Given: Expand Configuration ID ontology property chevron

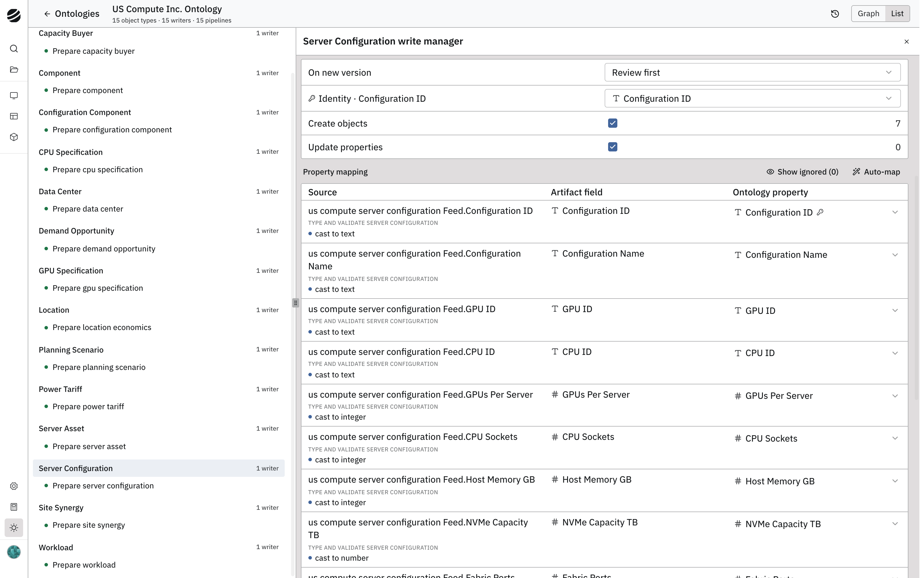Looking at the screenshot, I should 895,212.
